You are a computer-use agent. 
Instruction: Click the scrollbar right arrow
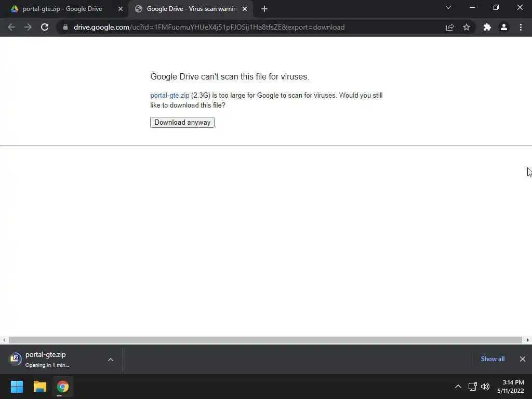click(528, 340)
